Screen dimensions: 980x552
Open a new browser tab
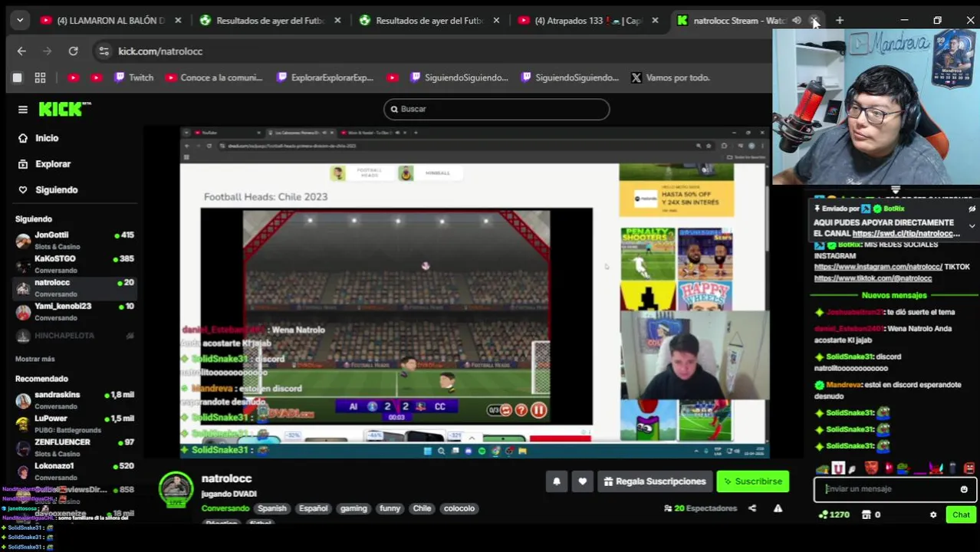pyautogui.click(x=840, y=21)
